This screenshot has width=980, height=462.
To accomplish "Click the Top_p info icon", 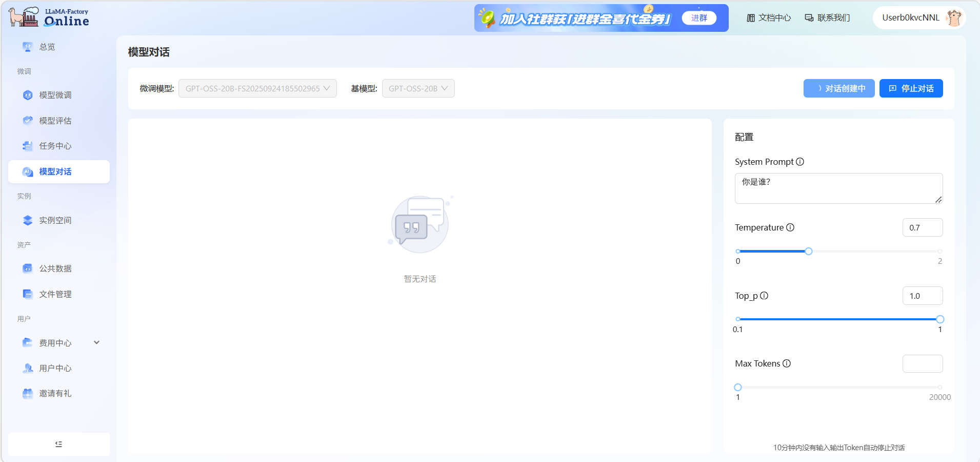I will coord(764,296).
